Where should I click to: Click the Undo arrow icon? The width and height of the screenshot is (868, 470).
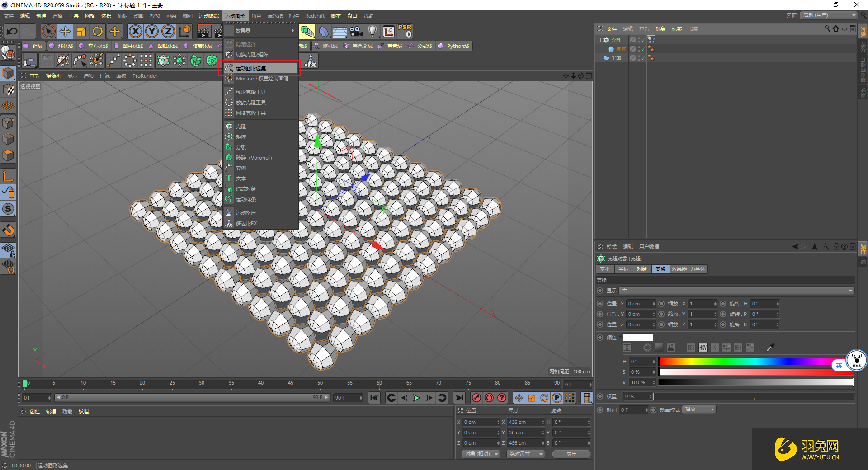[x=12, y=31]
